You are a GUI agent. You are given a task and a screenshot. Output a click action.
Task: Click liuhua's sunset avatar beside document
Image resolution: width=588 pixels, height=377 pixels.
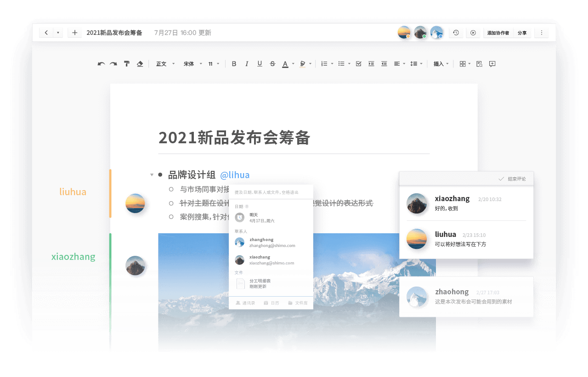coord(135,203)
